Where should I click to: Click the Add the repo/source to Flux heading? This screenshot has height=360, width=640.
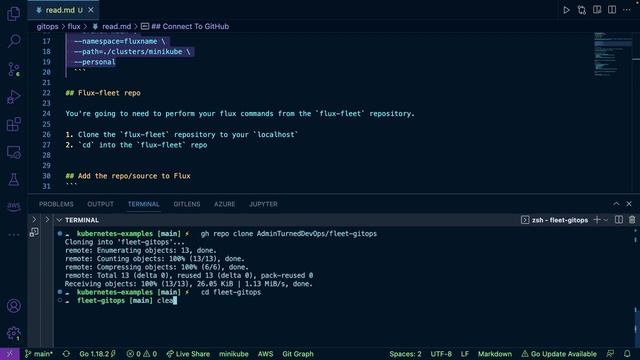coord(128,176)
